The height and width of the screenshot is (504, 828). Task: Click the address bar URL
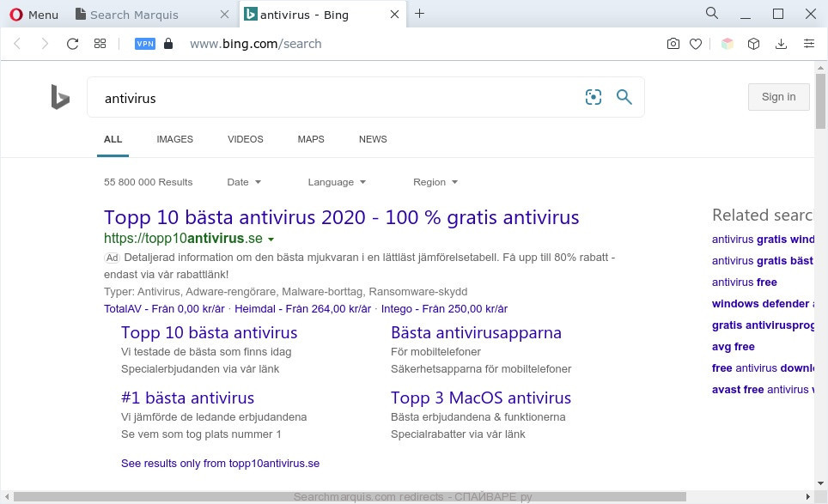click(256, 44)
